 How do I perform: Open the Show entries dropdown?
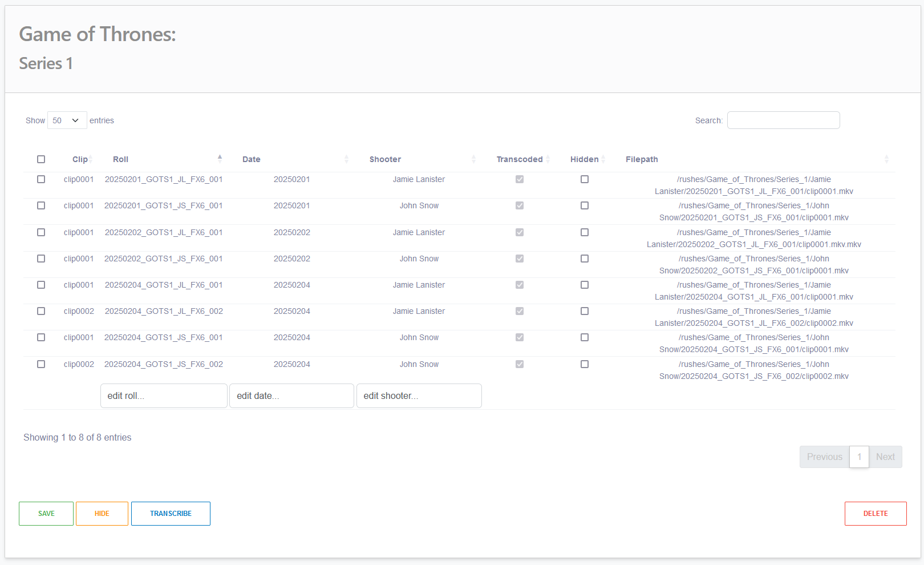pos(67,120)
